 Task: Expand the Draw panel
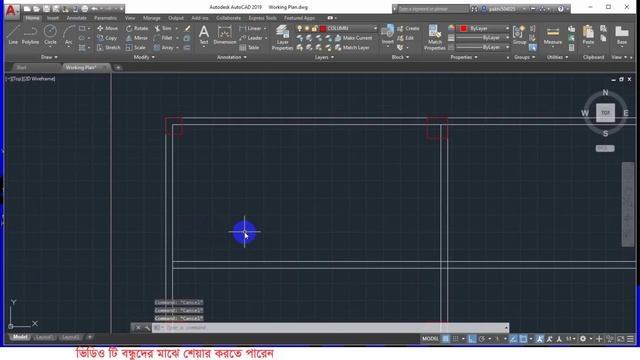(x=49, y=57)
